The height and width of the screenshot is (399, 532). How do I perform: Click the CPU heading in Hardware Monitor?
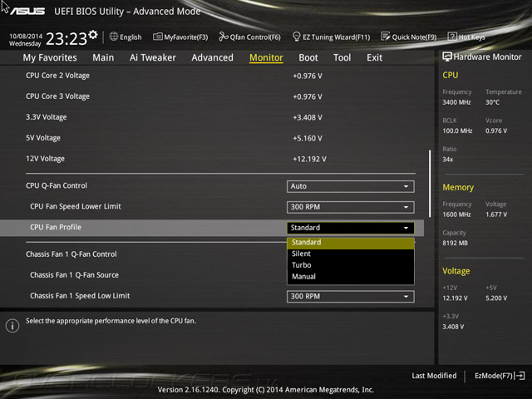[451, 76]
